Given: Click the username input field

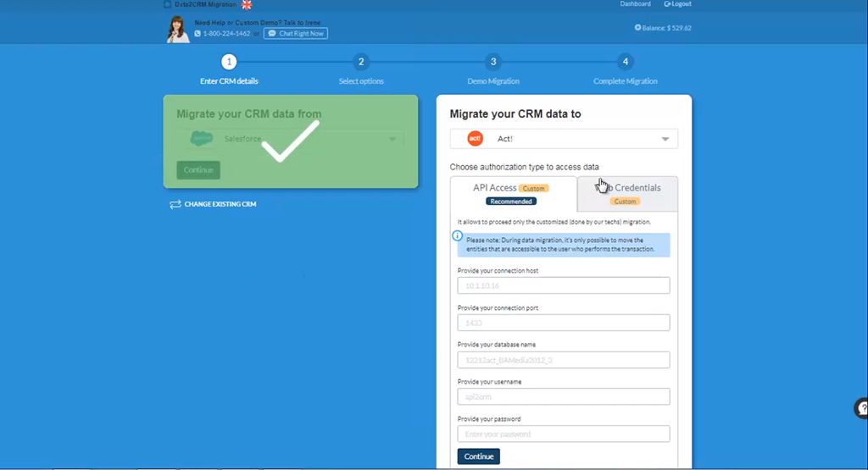Looking at the screenshot, I should point(564,397).
